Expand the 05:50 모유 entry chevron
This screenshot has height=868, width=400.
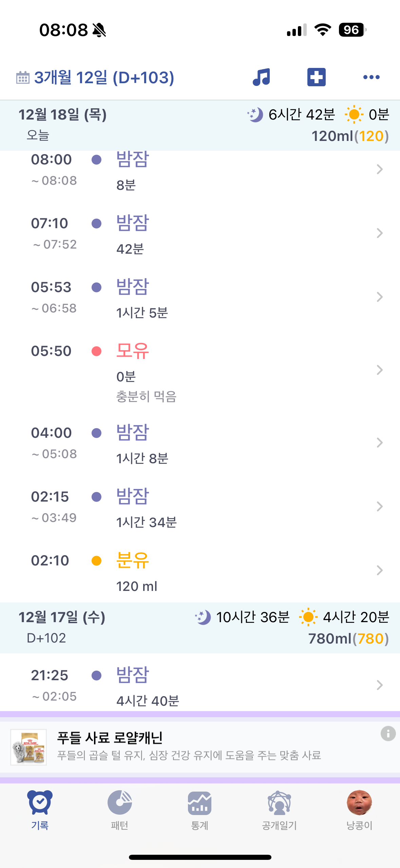pyautogui.click(x=380, y=370)
